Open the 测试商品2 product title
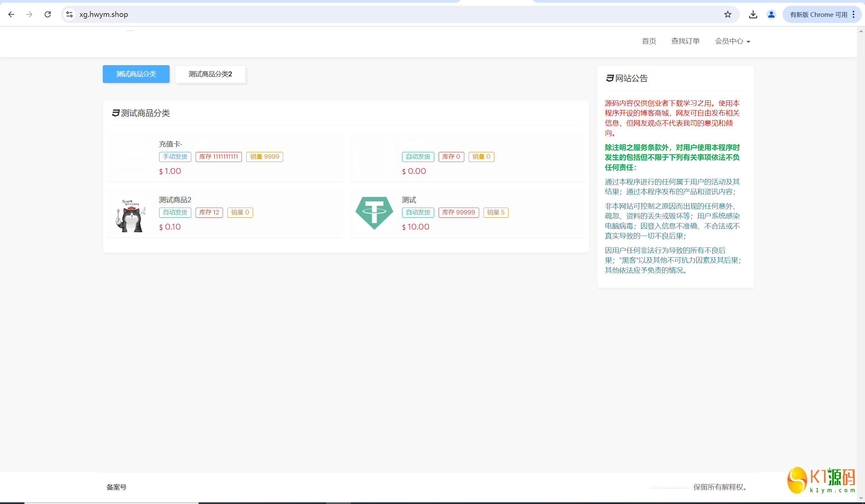The width and height of the screenshot is (865, 504). (175, 200)
